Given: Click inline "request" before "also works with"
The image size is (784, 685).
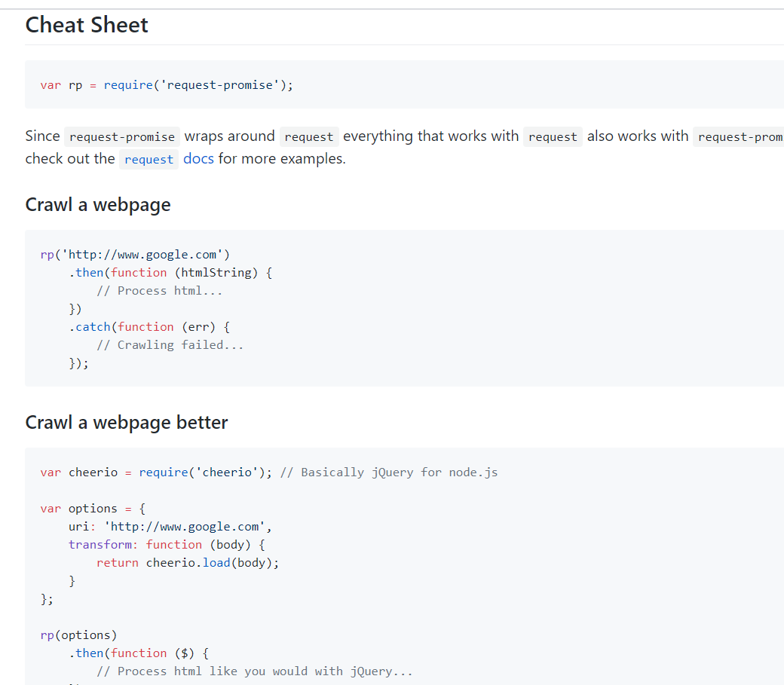Looking at the screenshot, I should click(553, 137).
